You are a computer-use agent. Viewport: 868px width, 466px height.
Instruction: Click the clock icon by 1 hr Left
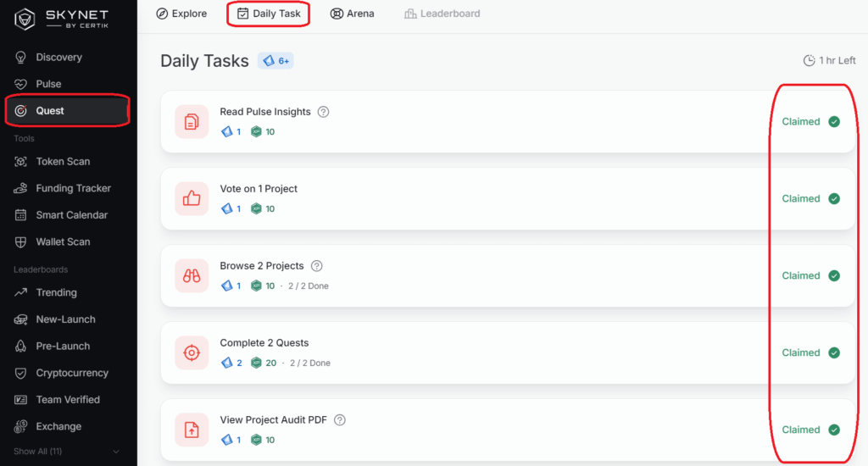[809, 60]
